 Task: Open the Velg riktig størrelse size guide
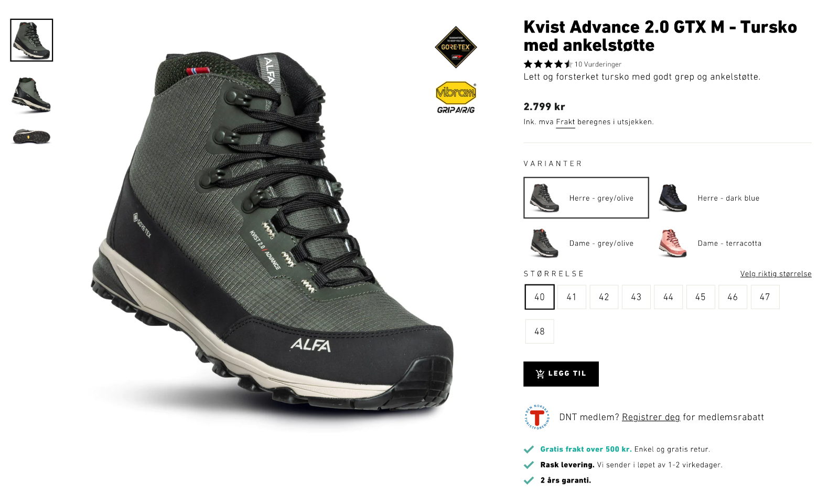pos(776,274)
